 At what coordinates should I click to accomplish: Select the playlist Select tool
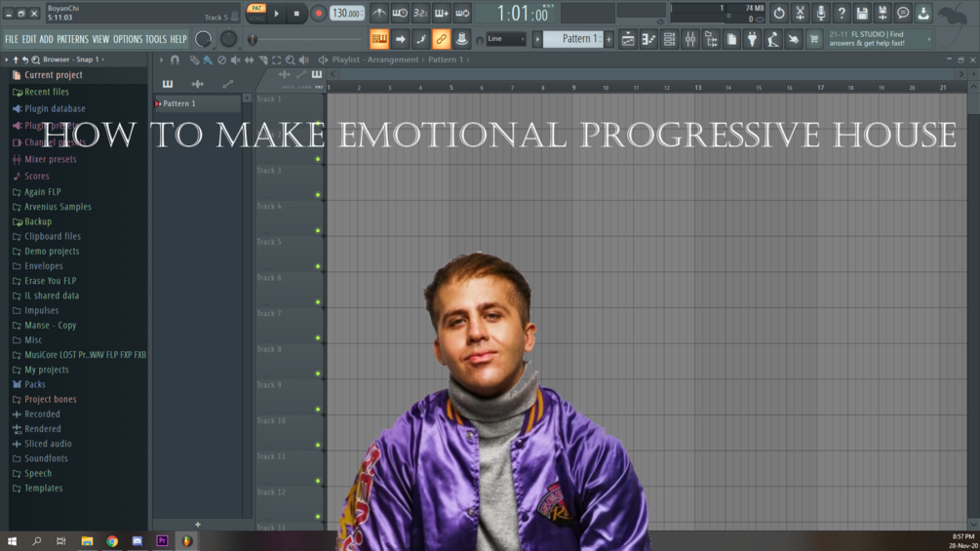point(276,59)
